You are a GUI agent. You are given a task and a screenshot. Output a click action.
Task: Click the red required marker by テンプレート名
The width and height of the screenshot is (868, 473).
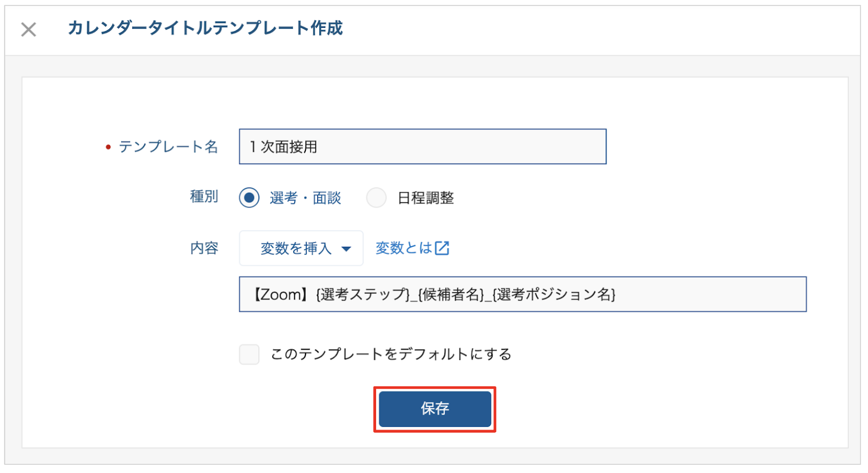pyautogui.click(x=108, y=147)
